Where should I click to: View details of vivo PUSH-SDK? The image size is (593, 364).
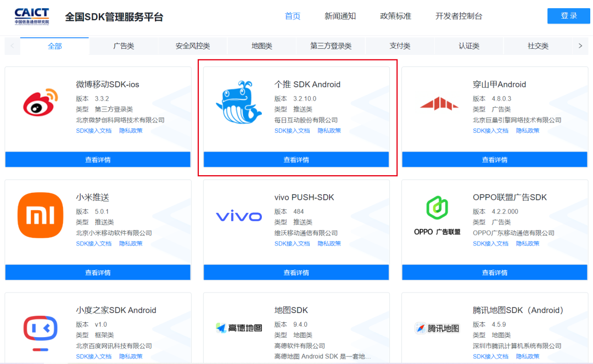tap(296, 272)
